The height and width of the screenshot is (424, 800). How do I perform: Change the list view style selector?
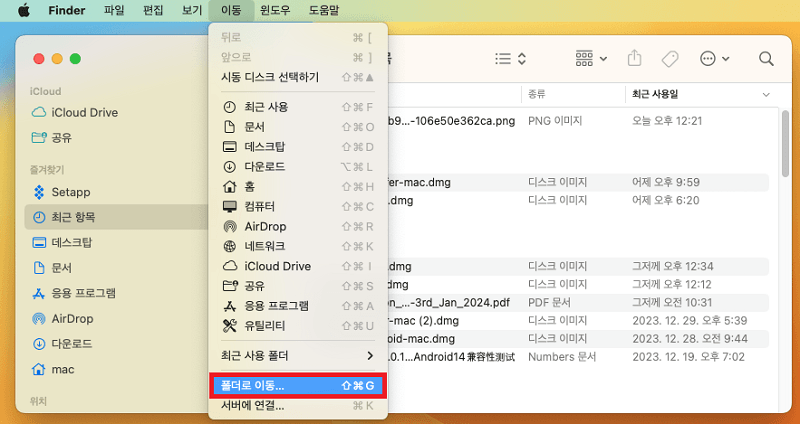tap(511, 59)
